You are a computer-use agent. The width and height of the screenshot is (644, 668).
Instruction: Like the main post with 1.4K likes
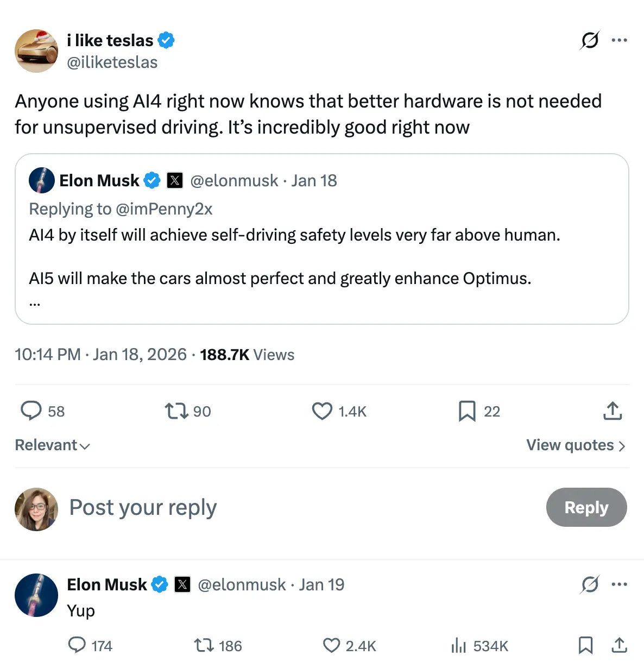322,411
